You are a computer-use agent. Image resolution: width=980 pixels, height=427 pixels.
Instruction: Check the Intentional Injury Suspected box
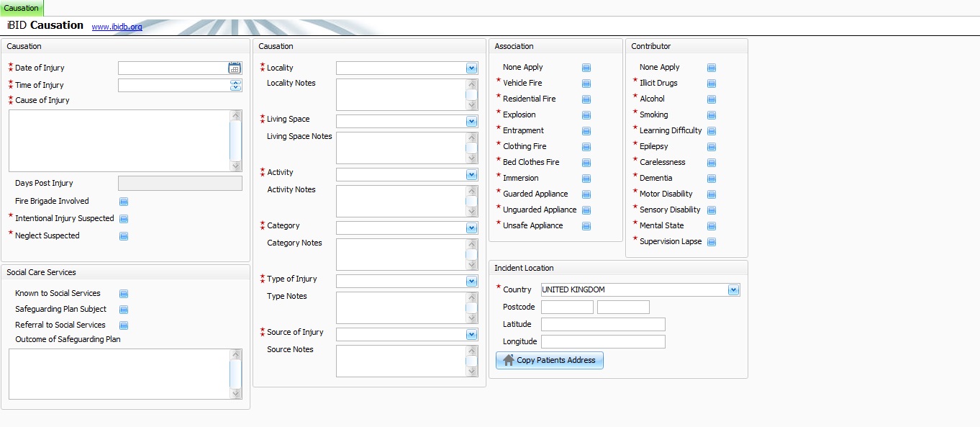click(x=124, y=219)
